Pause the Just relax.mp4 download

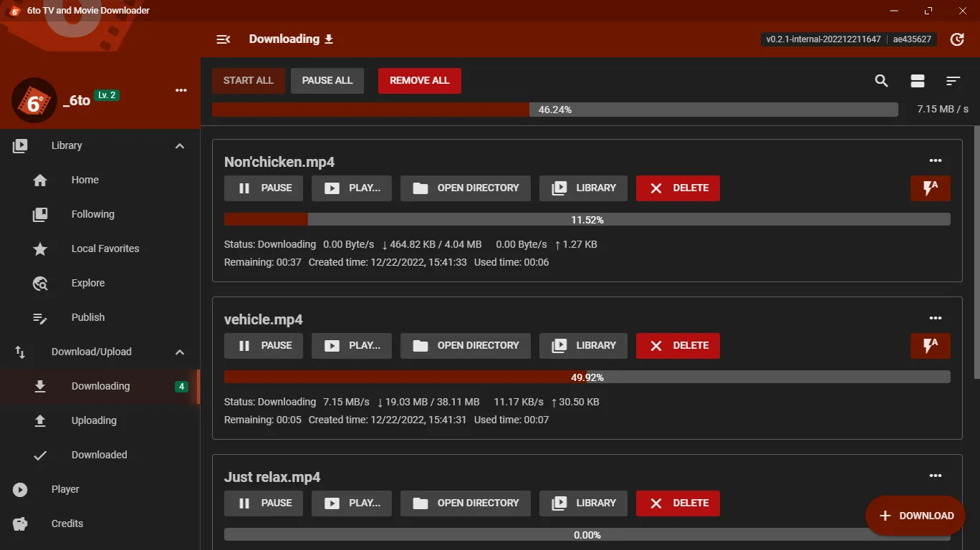[264, 503]
